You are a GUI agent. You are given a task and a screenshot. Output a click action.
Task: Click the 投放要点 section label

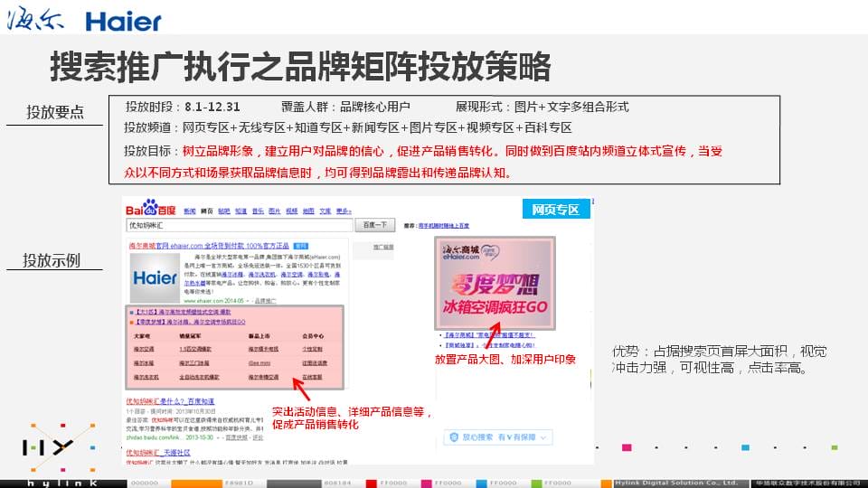(55, 112)
